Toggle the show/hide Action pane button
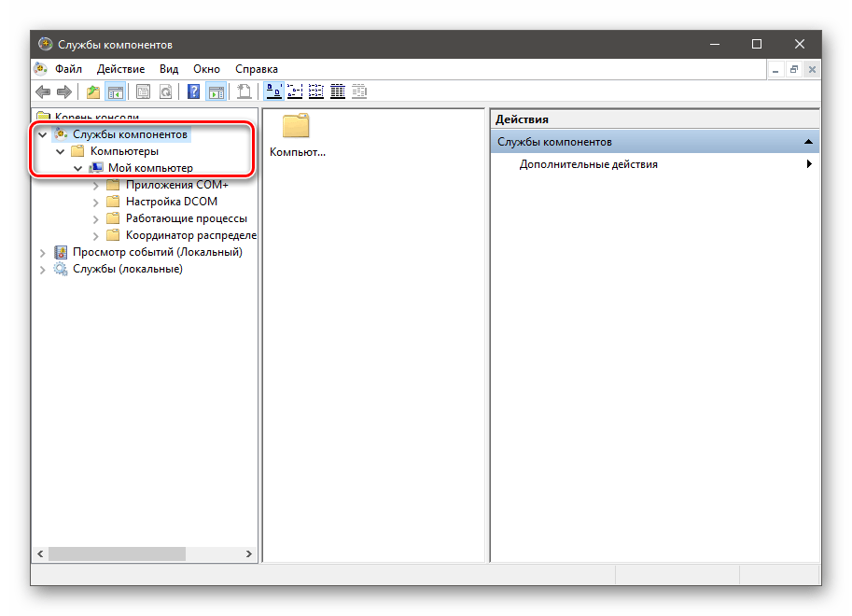852x616 pixels. [216, 91]
